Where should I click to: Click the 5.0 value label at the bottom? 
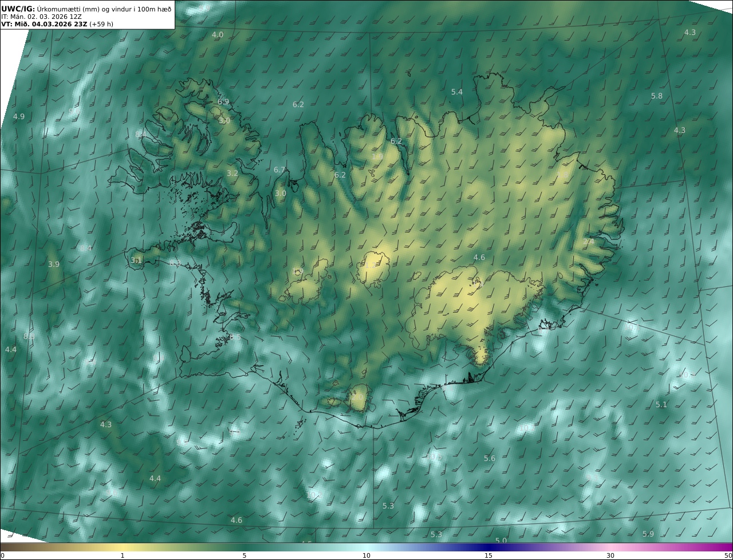(x=501, y=541)
